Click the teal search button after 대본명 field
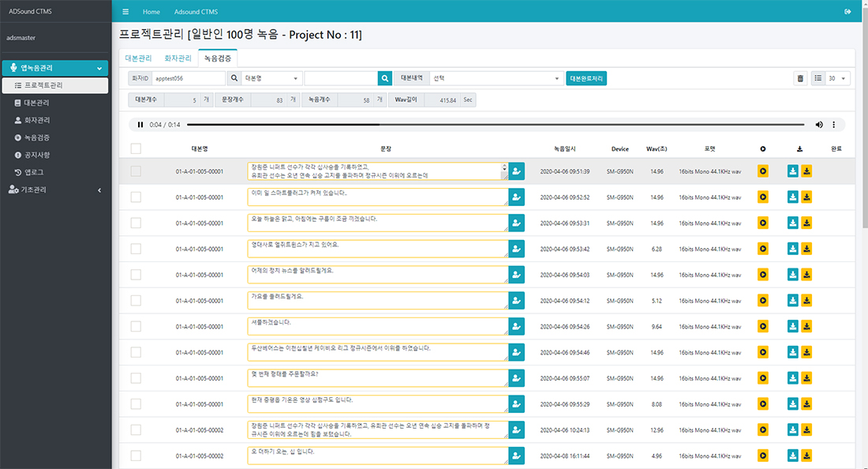This screenshot has height=469, width=868. (385, 79)
